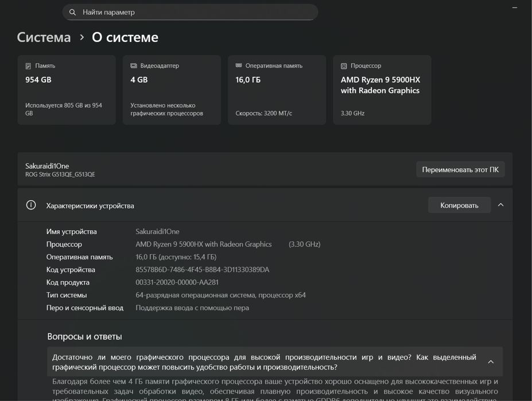Click the 'Вопросы и ответы' heading

coord(84,337)
